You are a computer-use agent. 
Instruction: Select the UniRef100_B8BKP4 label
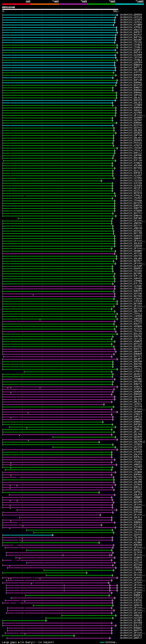coord(131,65)
